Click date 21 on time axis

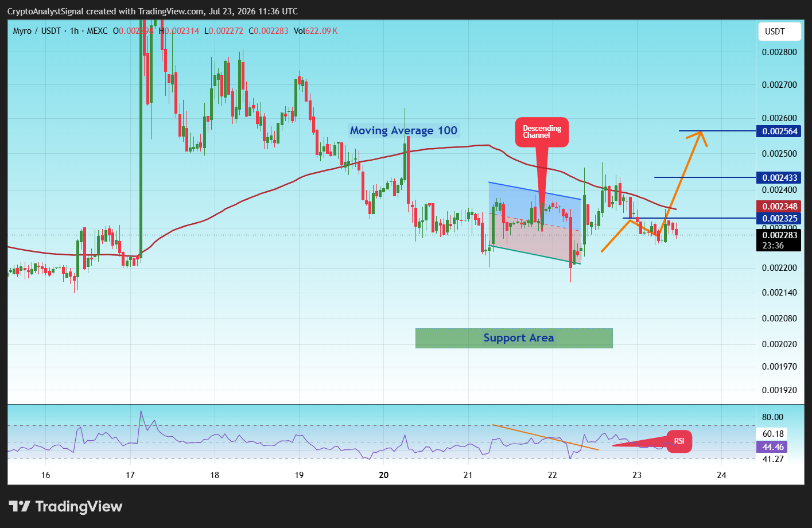pos(468,475)
